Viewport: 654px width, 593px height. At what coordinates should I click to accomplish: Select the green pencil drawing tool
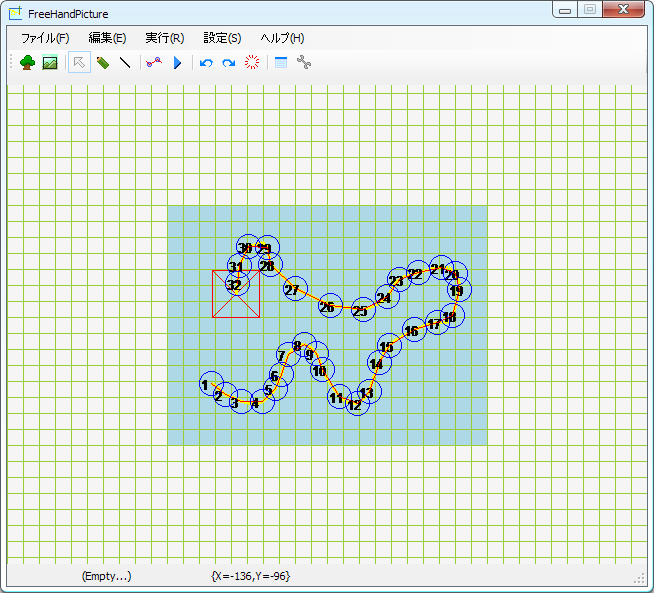coord(103,63)
